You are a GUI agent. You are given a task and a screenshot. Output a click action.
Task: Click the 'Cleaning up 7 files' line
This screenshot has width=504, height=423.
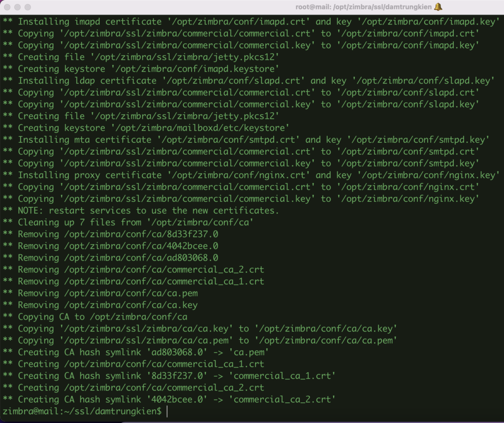click(x=128, y=223)
